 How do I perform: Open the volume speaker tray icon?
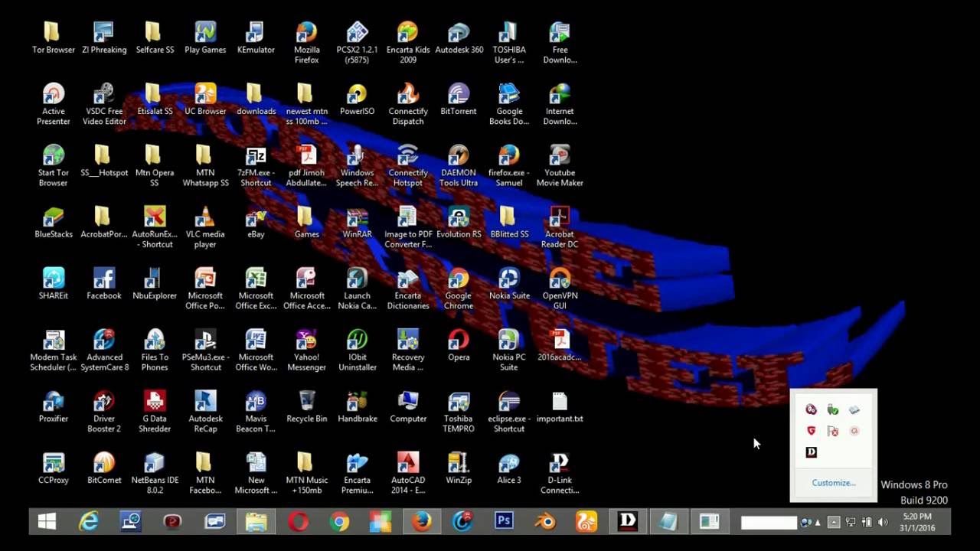883,523
